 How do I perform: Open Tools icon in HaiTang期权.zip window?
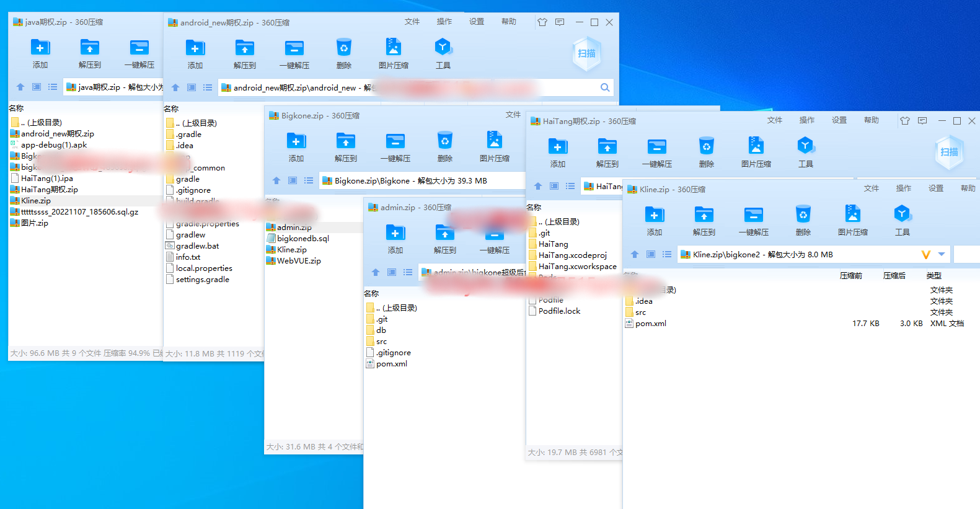tap(805, 147)
